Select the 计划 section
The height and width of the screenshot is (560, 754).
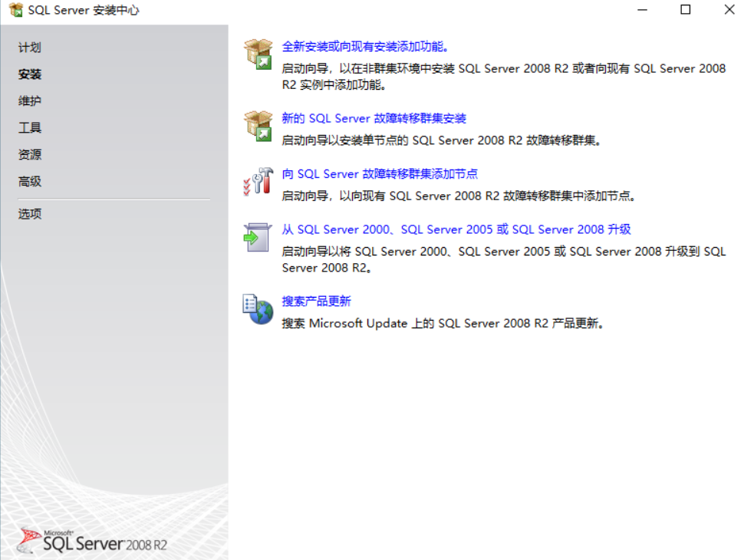(29, 47)
